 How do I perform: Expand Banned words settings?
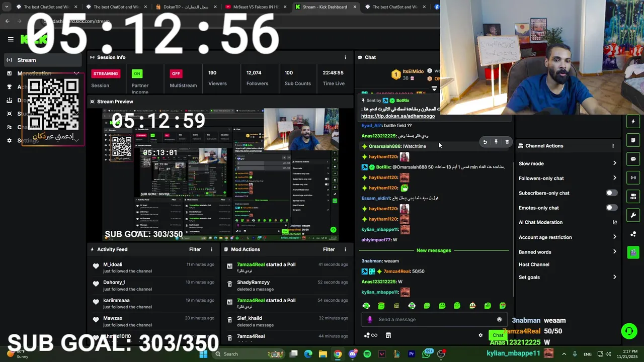pos(614,252)
